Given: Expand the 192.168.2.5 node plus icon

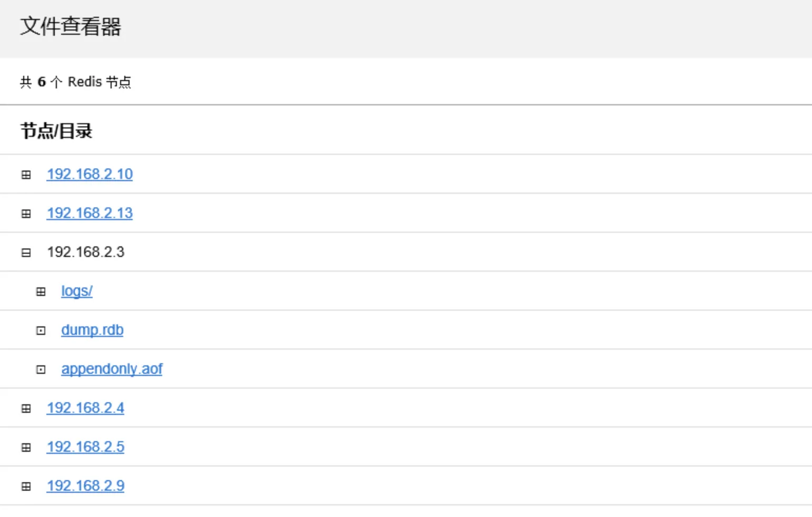Looking at the screenshot, I should click(x=26, y=448).
